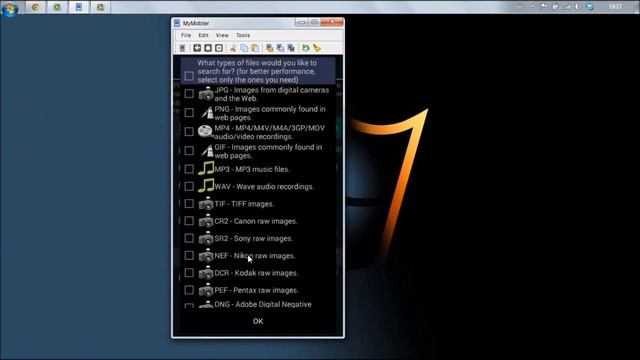The width and height of the screenshot is (640, 360).
Task: Click the orange transfer icon beside Paste
Action: [x=269, y=48]
